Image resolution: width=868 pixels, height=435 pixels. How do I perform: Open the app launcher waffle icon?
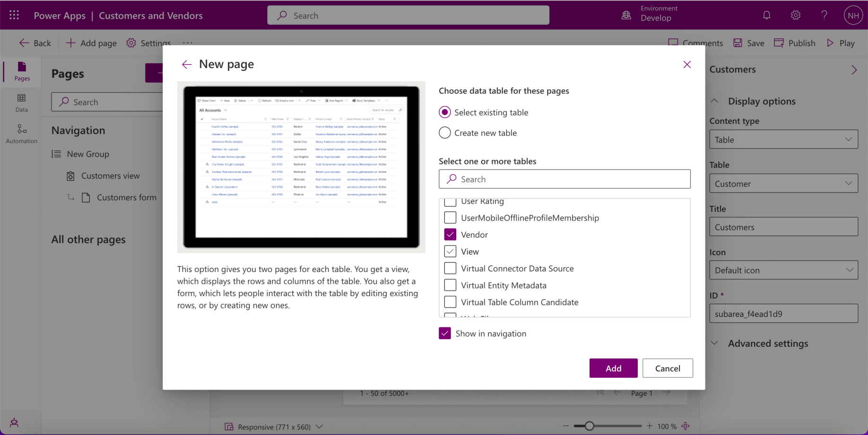pyautogui.click(x=14, y=15)
